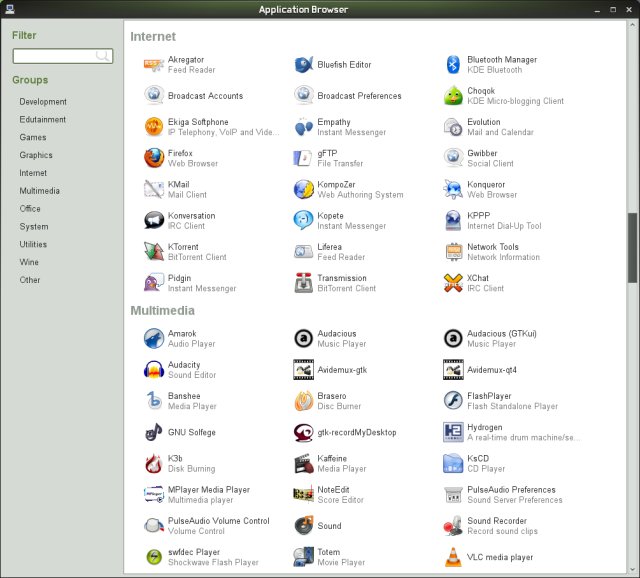Screen dimensions: 640x578
Task: Open the Pidgin messenger icon
Action: 154,283
